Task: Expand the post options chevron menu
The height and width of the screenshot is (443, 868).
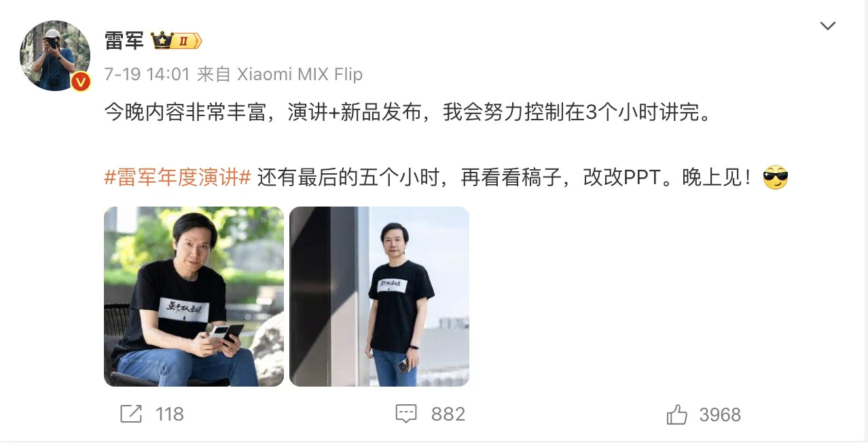Action: coord(827,26)
